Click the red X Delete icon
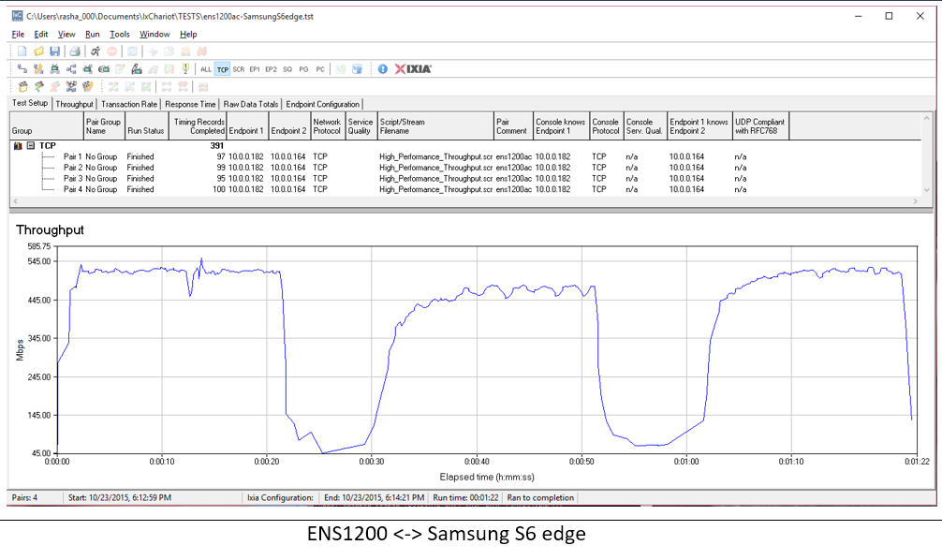The image size is (942, 560). 202,52
